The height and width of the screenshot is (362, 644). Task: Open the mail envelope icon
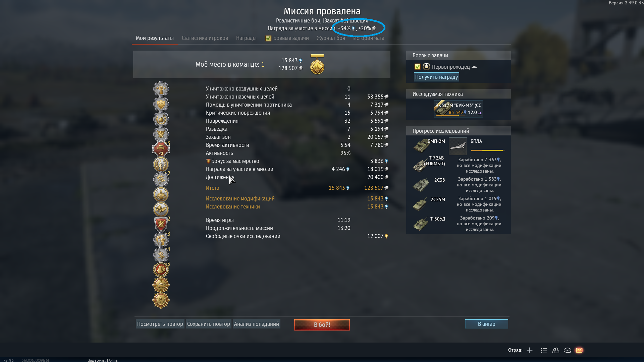coord(579,350)
